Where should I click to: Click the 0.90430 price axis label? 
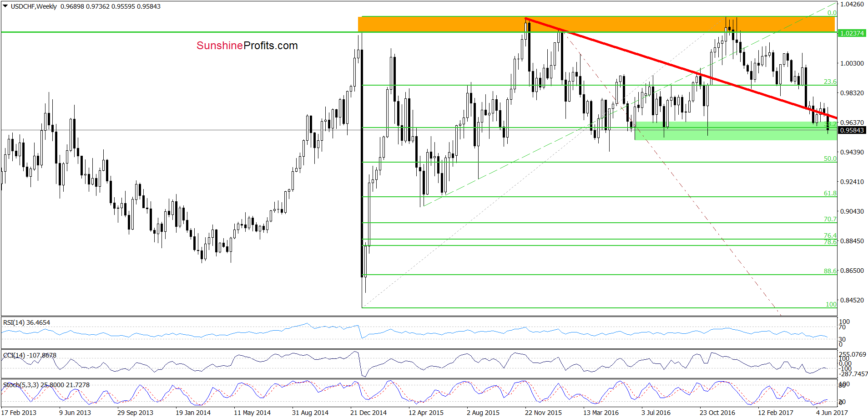(x=852, y=211)
